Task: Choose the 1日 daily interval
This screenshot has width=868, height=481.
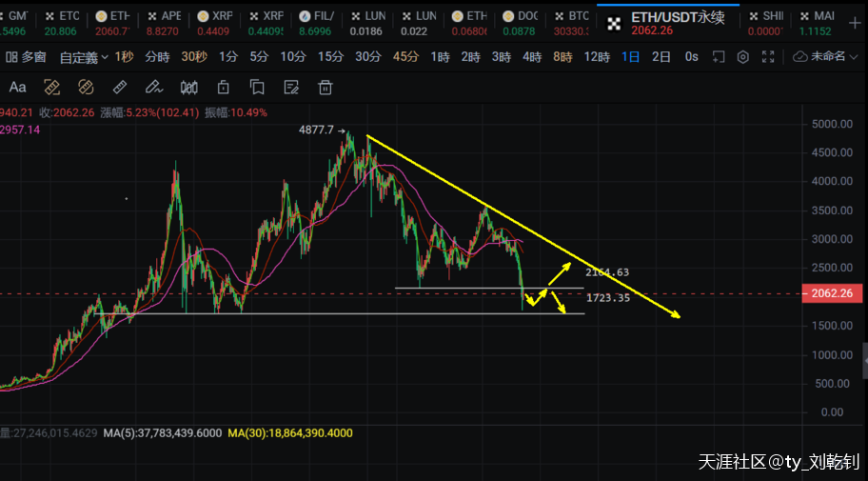Action: (630, 57)
